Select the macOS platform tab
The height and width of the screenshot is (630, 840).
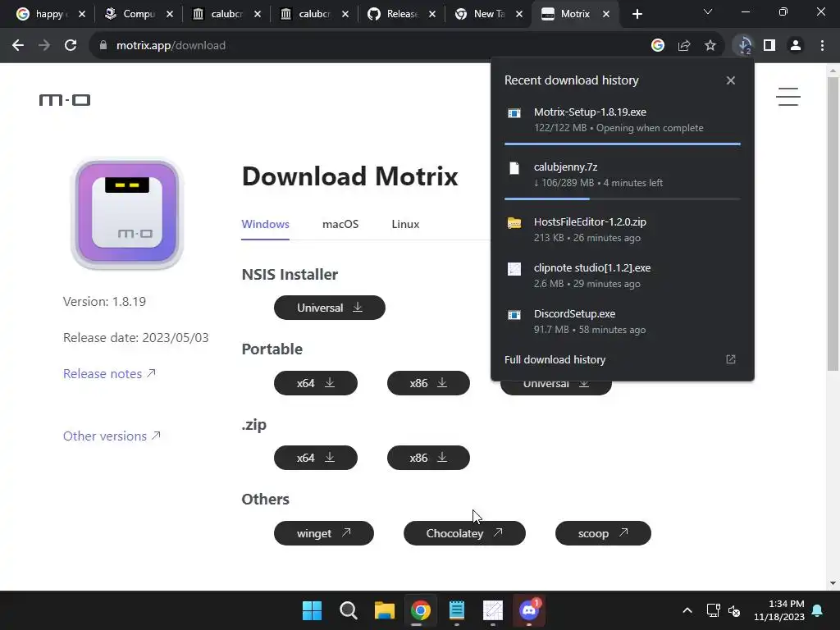(x=340, y=224)
